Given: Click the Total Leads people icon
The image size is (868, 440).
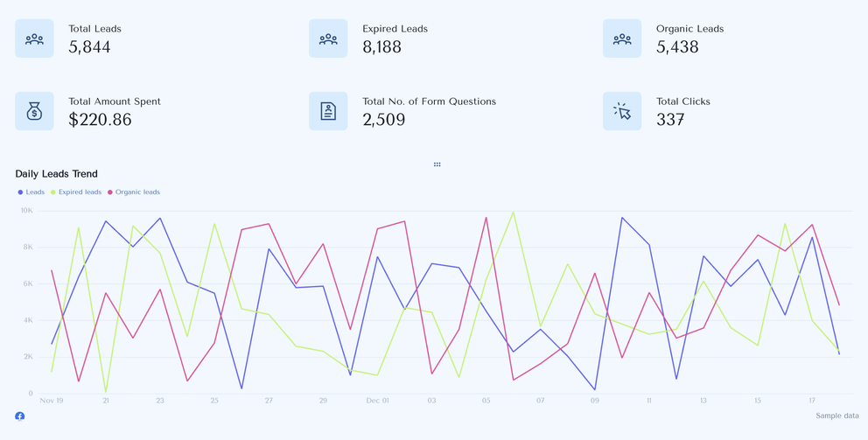Looking at the screenshot, I should 34,38.
